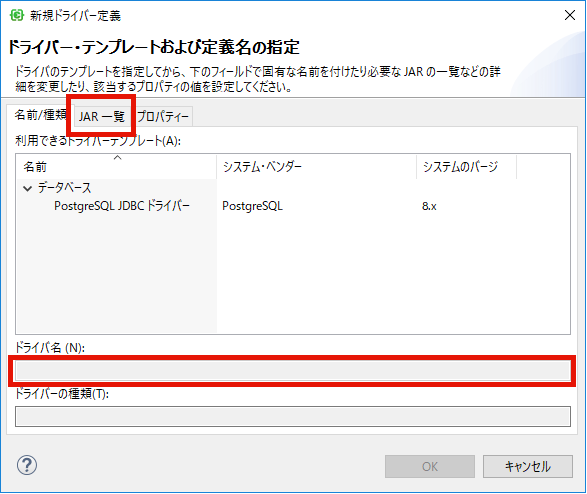Viewport: 587px width, 494px height.
Task: Click the ドライバーの種類 input field
Action: tap(293, 417)
